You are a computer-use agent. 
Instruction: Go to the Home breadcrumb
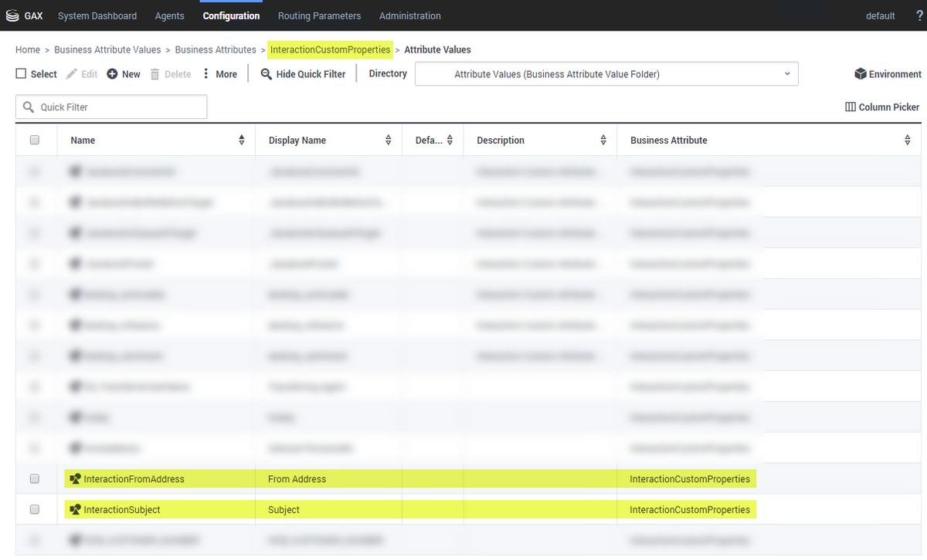pyautogui.click(x=28, y=49)
